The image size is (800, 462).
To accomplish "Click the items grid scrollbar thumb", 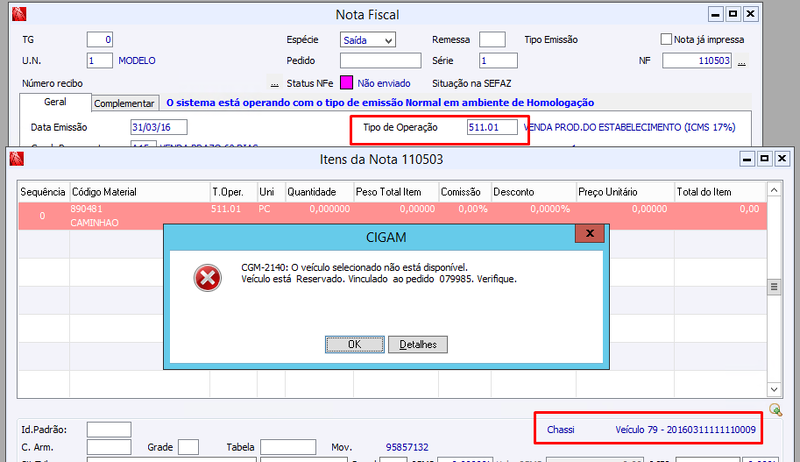I will tap(774, 287).
